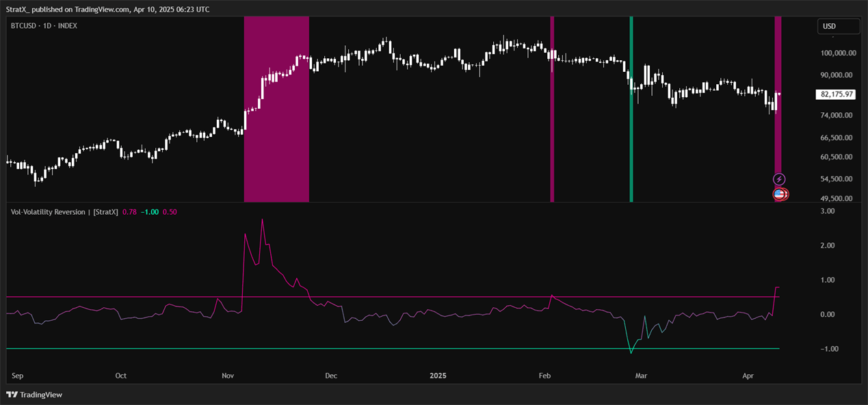Click the BTCUSD · 1D · INDEX symbol legend

(x=44, y=26)
